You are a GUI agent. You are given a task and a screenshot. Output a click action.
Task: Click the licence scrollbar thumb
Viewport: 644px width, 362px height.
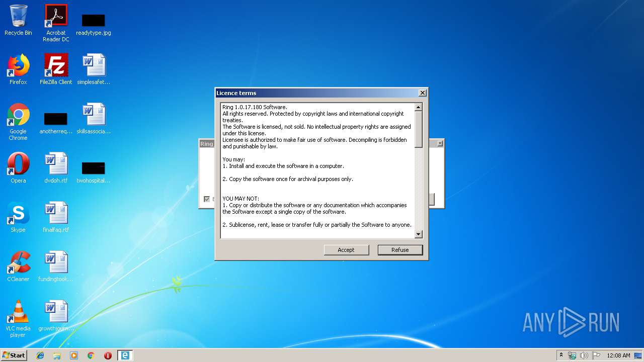point(419,130)
